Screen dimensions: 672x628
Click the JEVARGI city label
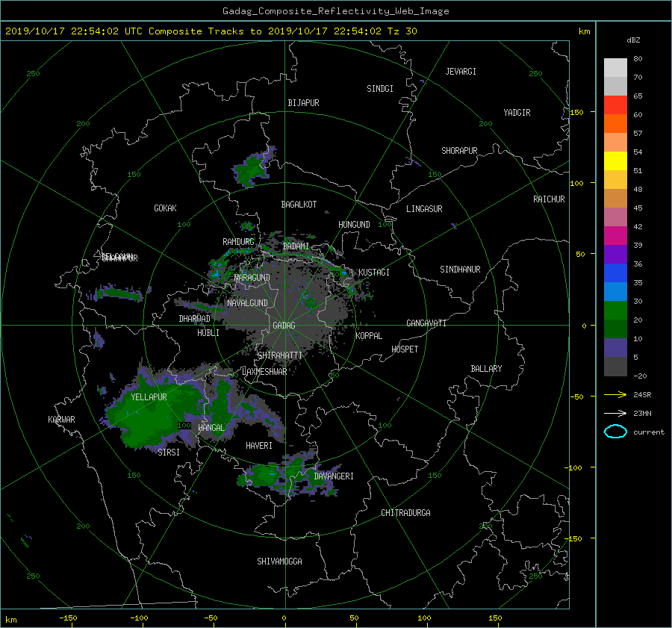tap(461, 72)
